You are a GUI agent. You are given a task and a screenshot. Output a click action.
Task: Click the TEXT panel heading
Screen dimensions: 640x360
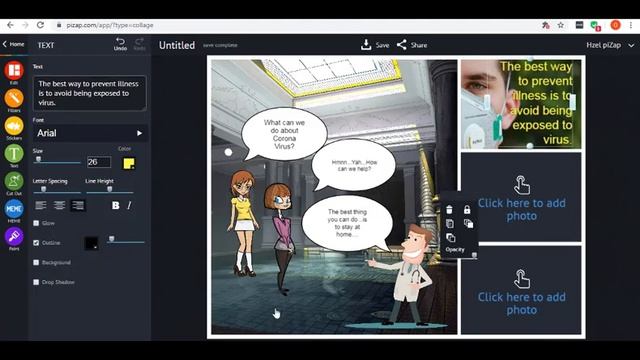[x=46, y=45]
